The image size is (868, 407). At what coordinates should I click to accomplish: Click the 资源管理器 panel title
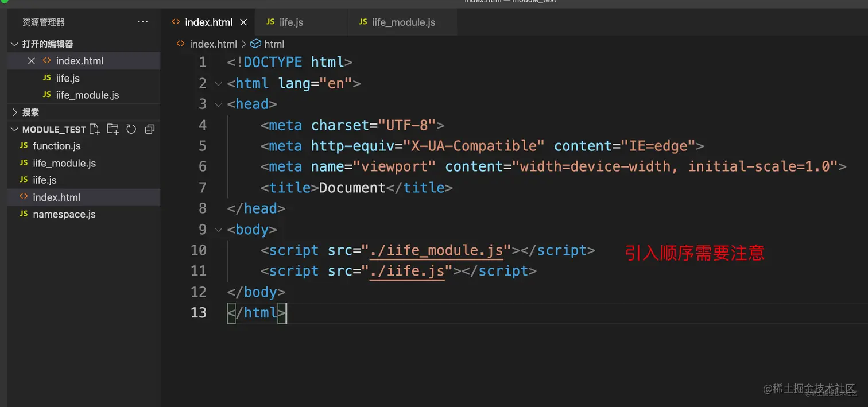(x=44, y=22)
